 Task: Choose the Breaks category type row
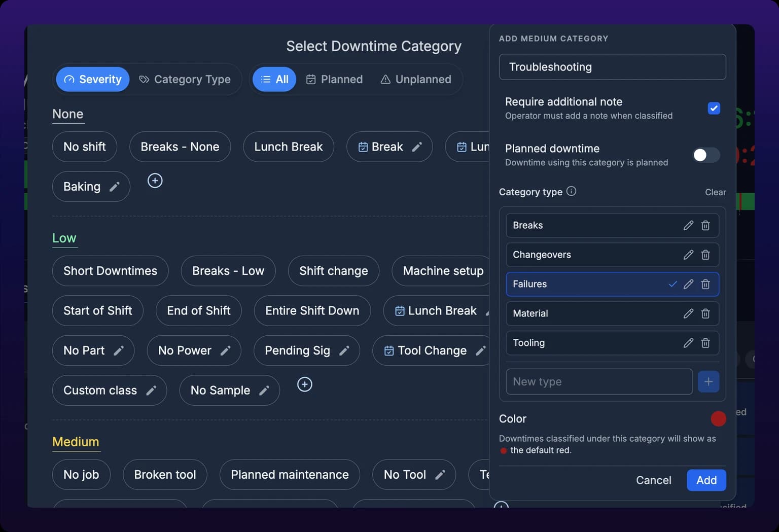[x=612, y=225]
